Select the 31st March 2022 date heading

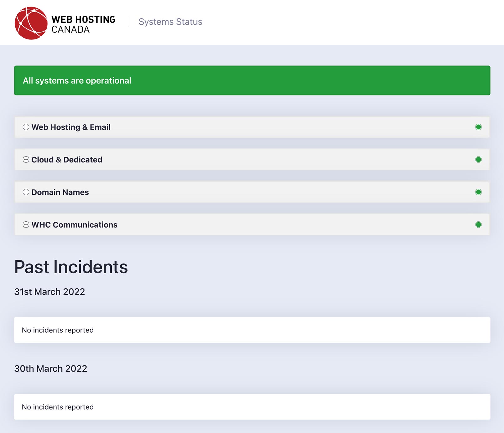coord(49,291)
